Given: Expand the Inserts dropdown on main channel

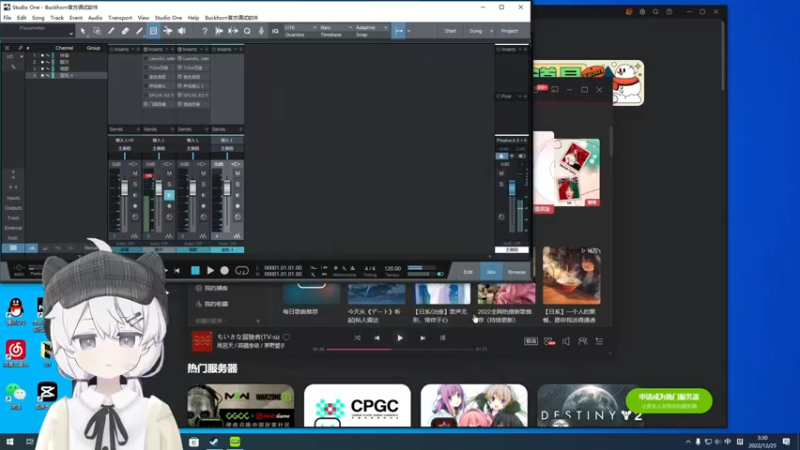Looking at the screenshot, I should click(520, 49).
